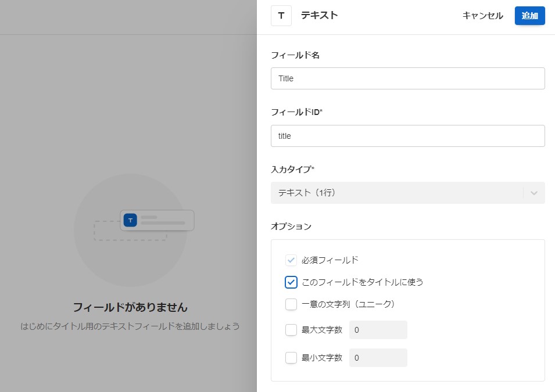This screenshot has width=555, height=392.
Task: Open the 入力タイプ dropdown テキスト（1行）
Action: [408, 193]
